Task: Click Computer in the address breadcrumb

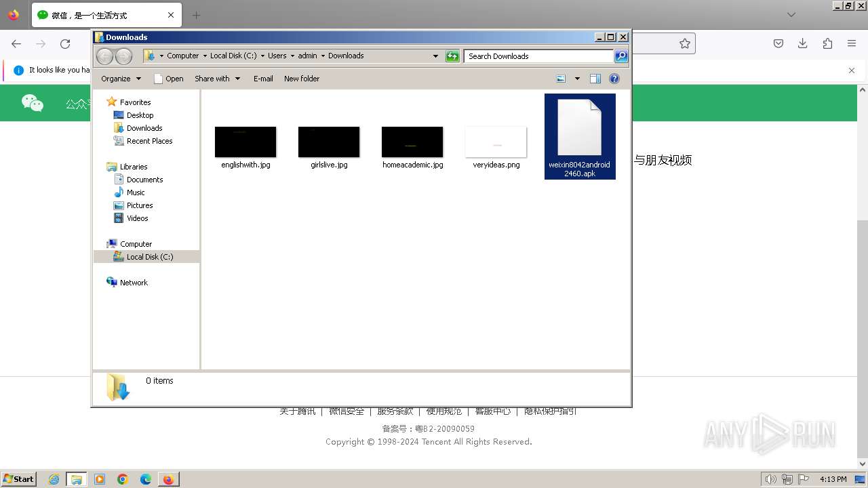Action: (183, 56)
